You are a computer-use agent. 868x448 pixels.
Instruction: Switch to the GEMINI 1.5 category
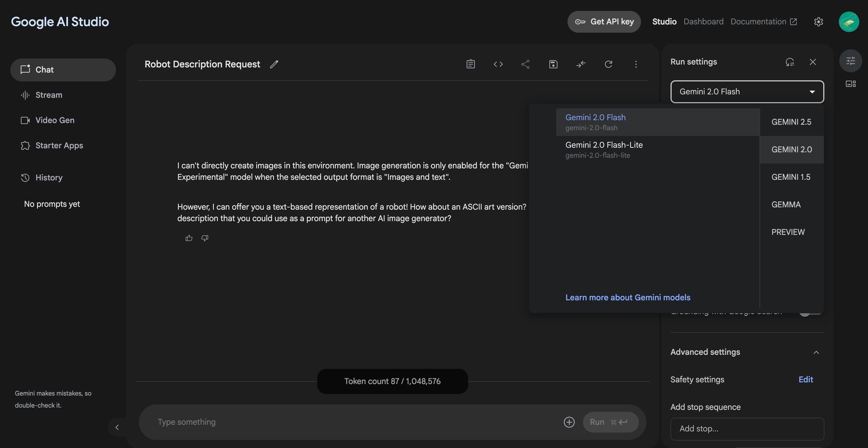(792, 177)
